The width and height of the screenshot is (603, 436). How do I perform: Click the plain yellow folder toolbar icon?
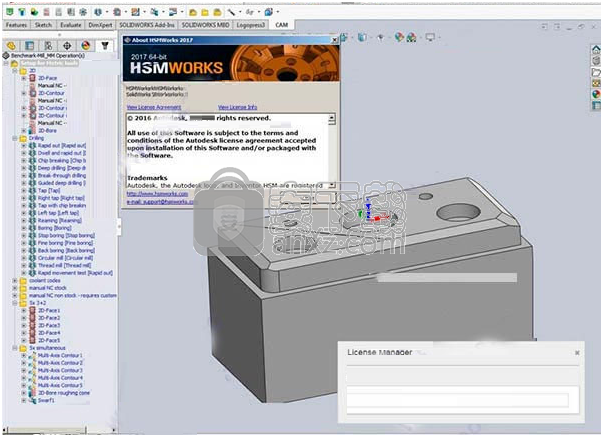tap(205, 12)
